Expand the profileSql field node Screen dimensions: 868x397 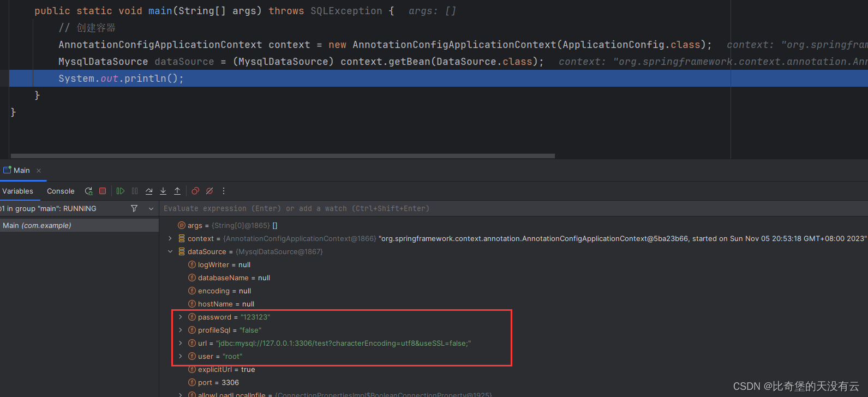[x=181, y=330]
